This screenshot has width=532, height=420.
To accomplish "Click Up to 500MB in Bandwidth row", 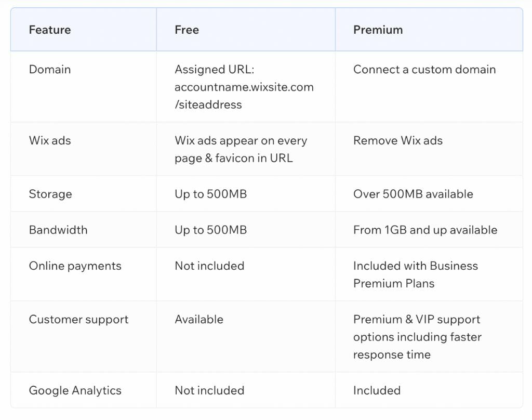I will pos(210,230).
